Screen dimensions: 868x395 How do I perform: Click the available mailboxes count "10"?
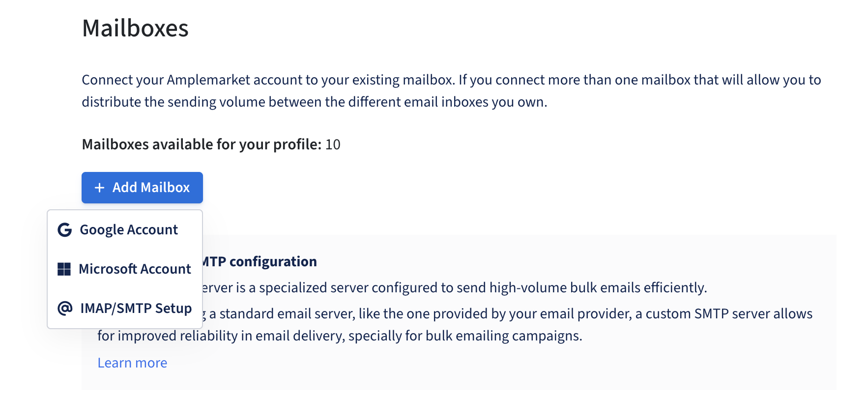(333, 144)
